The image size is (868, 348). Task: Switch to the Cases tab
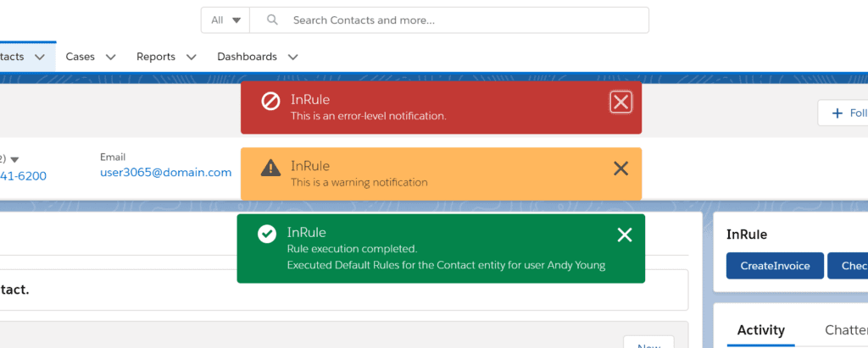click(81, 57)
